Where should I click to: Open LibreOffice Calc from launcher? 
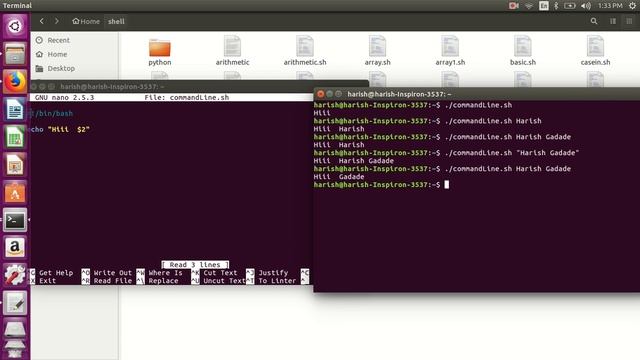click(x=15, y=137)
